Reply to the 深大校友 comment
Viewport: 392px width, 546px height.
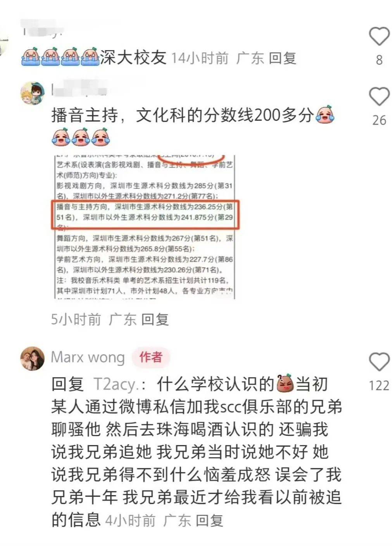tap(283, 58)
